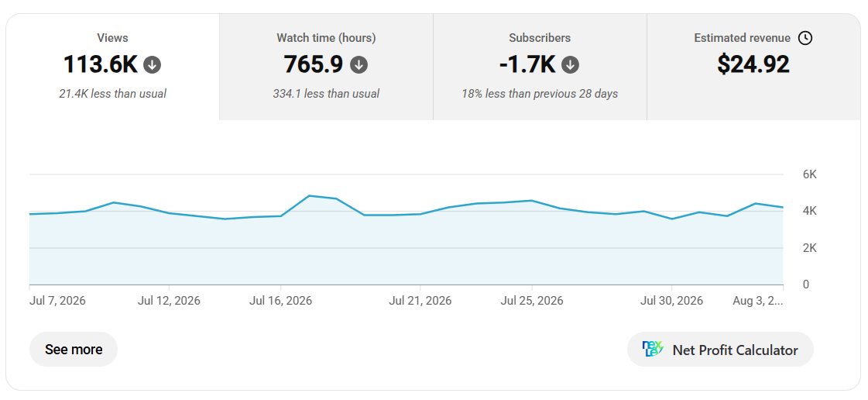
Task: Click the chart peak just after Jul 16
Action: pyautogui.click(x=309, y=195)
